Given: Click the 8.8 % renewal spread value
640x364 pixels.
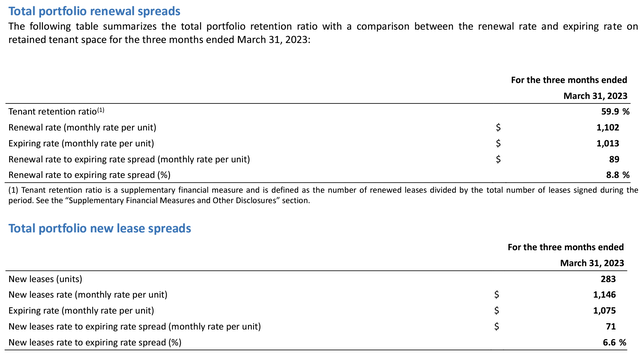Looking at the screenshot, I should pos(618,175).
